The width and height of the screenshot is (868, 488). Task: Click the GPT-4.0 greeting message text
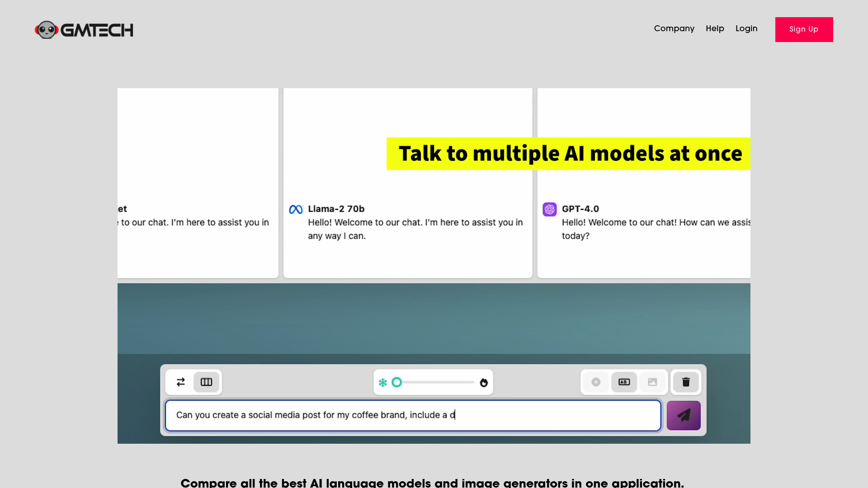point(656,229)
